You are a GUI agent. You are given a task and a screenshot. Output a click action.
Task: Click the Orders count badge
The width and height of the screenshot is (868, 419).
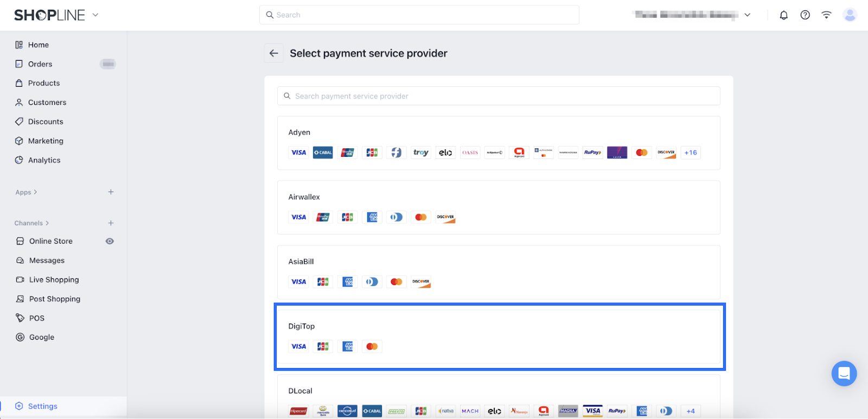click(108, 64)
